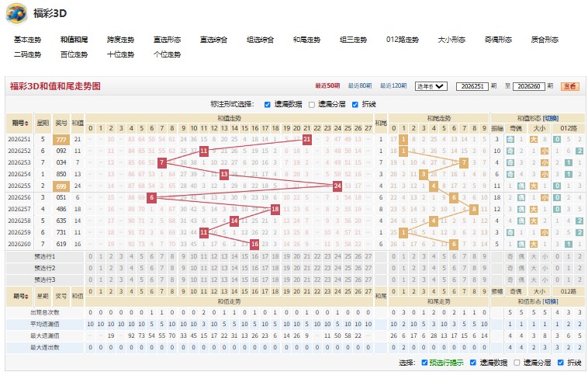Go to 组选综合 page
Image resolution: width=588 pixels, height=372 pixels.
pyautogui.click(x=260, y=40)
